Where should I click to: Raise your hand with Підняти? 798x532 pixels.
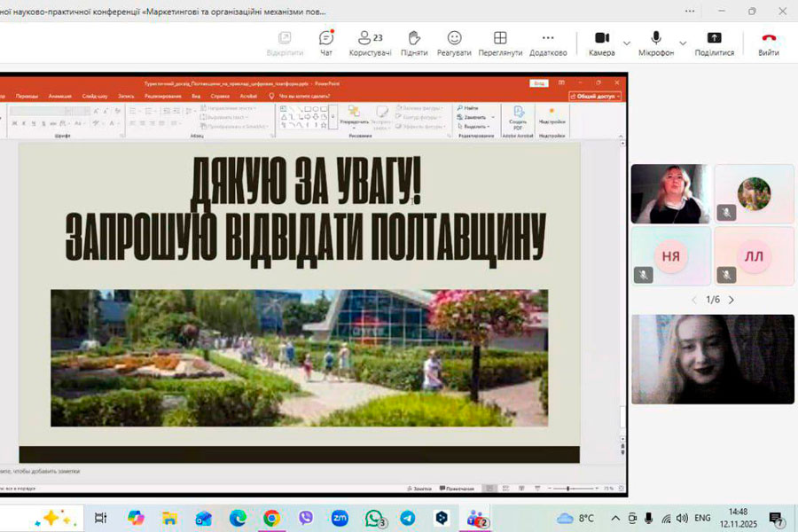pos(413,43)
